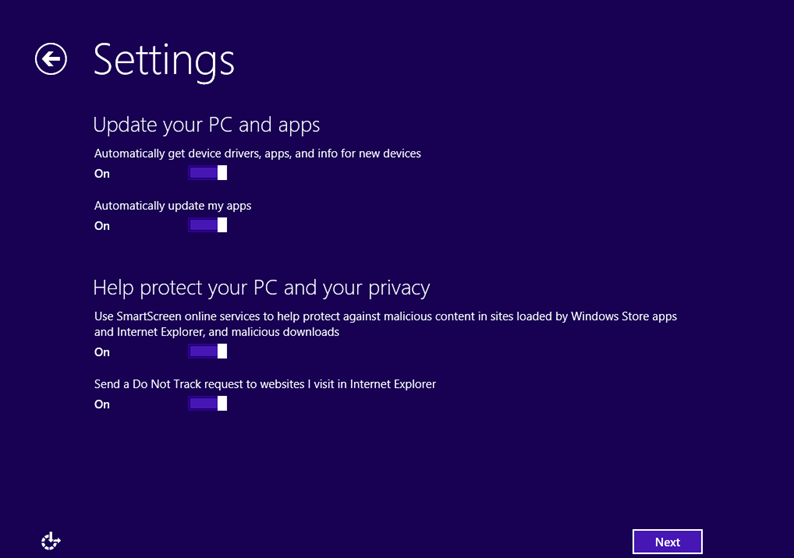Click the On label under update my apps
The height and width of the screenshot is (558, 794).
tap(102, 226)
